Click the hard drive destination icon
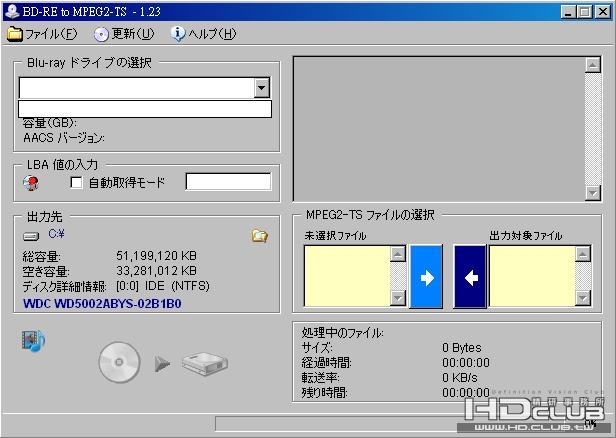The width and height of the screenshot is (616, 438). [x=205, y=364]
